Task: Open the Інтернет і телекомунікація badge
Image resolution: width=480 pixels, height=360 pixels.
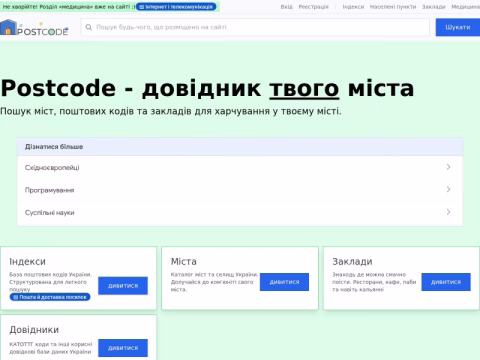Action: pos(176,7)
